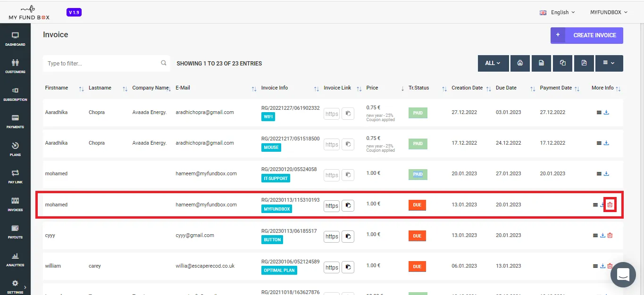Open the Analytics section
644x295 pixels.
pos(15,260)
